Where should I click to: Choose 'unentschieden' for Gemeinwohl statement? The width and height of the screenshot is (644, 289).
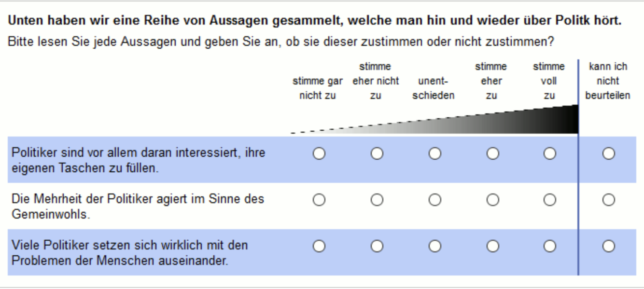point(435,199)
